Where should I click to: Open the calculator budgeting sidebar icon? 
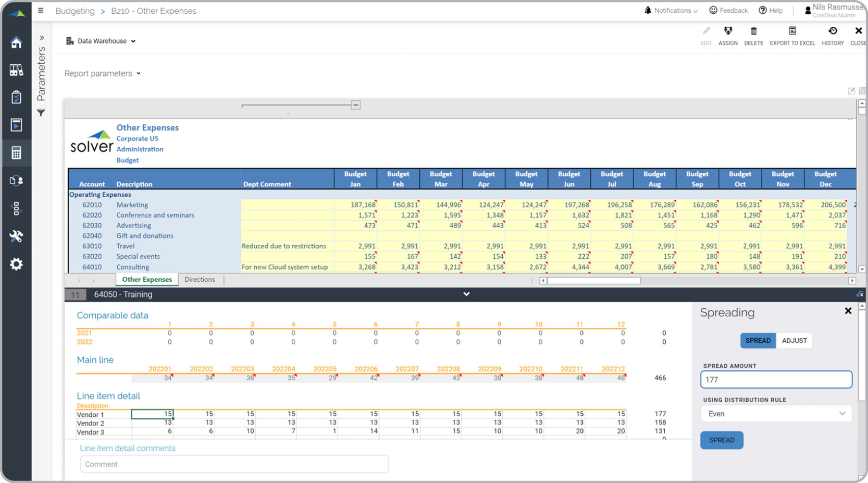click(x=16, y=153)
